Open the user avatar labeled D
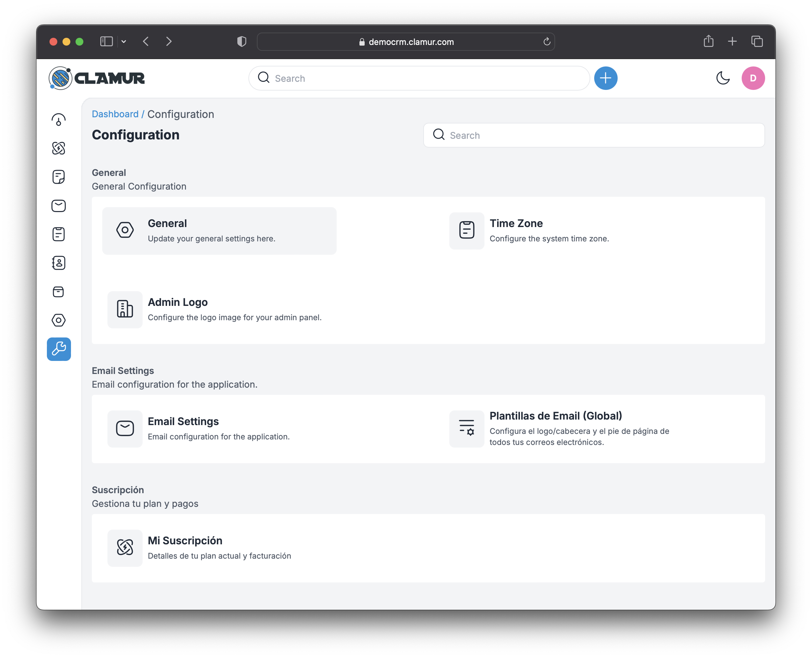The width and height of the screenshot is (812, 658). tap(753, 78)
